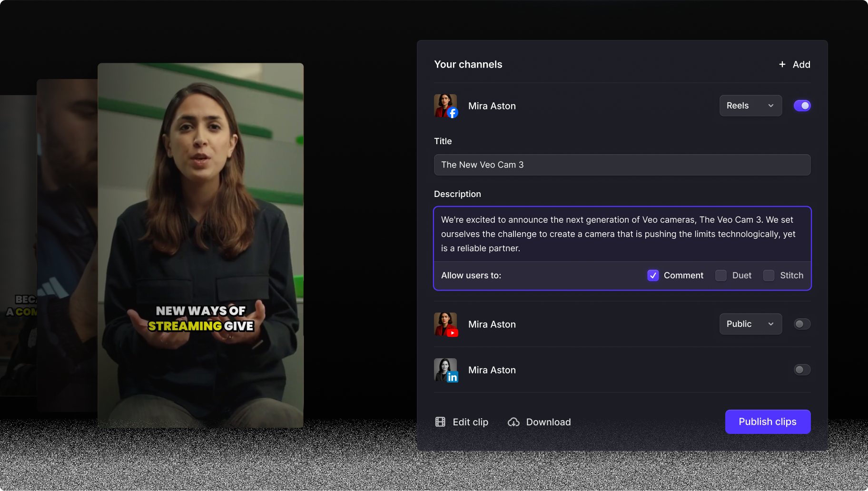Check the Duet checkbox
The image size is (868, 491).
[721, 275]
